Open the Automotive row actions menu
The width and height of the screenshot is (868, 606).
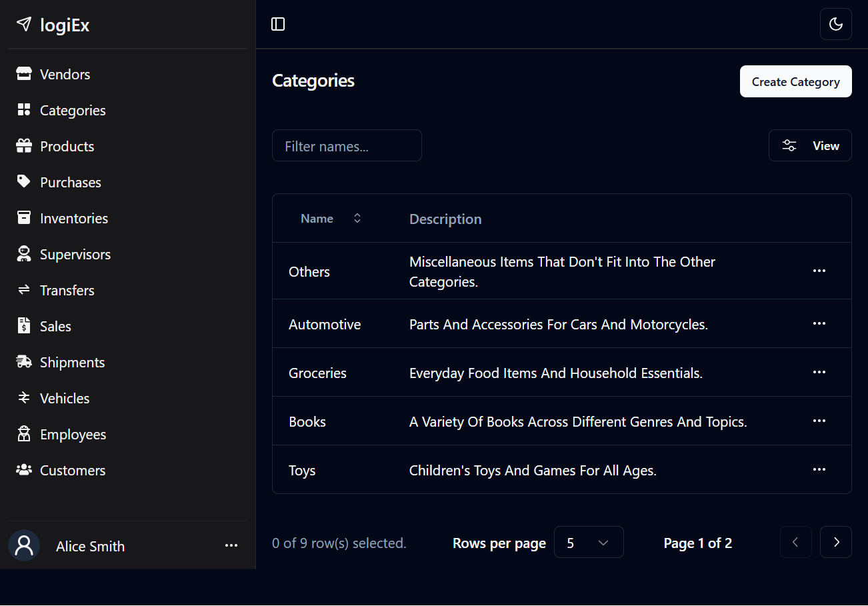(819, 323)
